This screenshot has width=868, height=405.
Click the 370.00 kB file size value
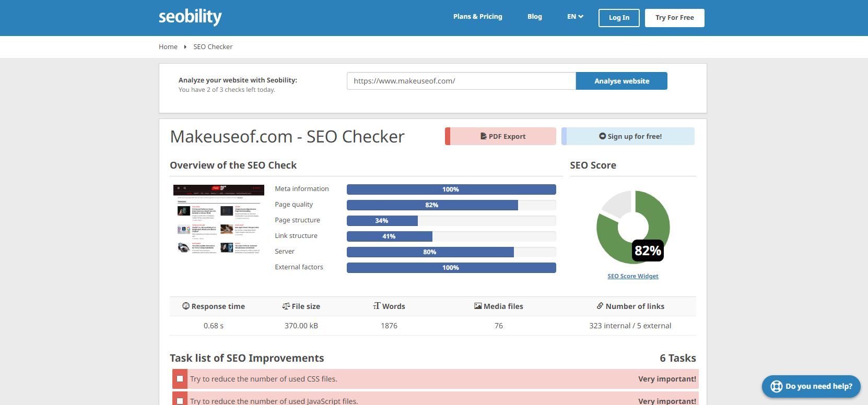point(301,326)
